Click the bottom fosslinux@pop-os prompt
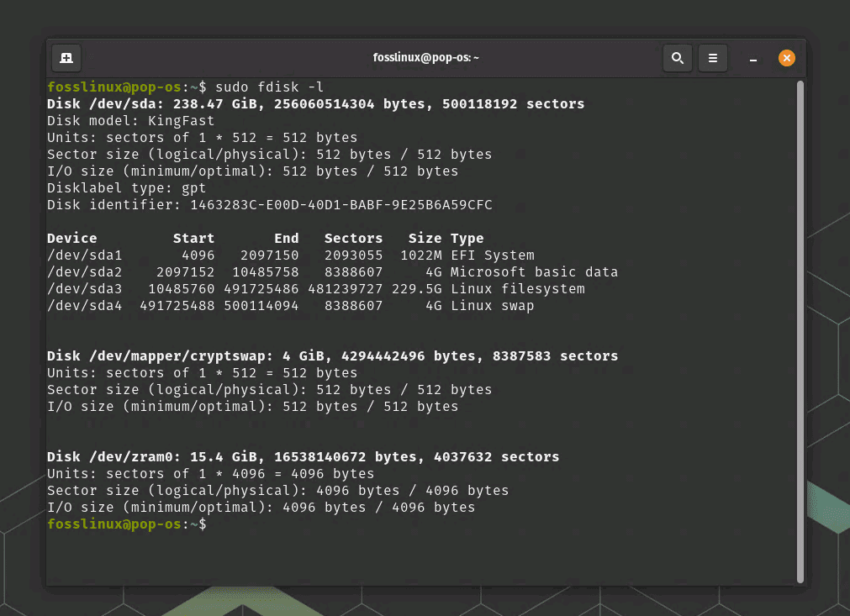Image resolution: width=850 pixels, height=616 pixels. 126,524
